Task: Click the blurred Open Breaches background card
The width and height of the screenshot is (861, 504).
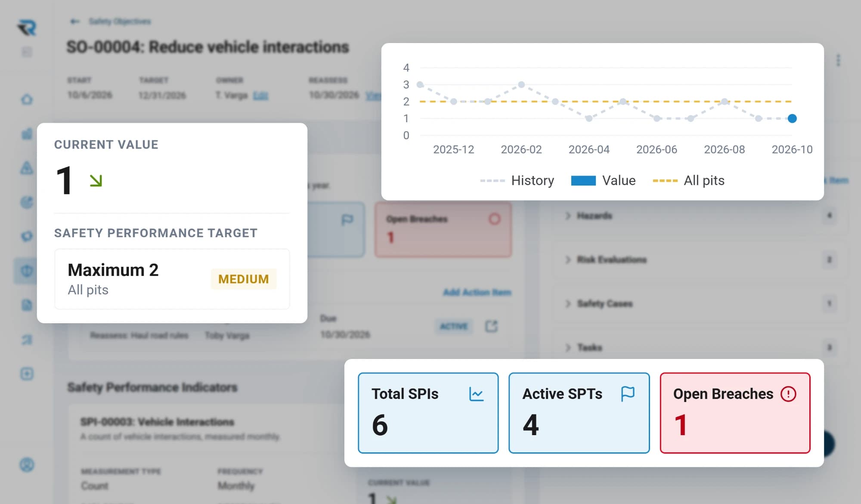Action: click(x=443, y=229)
